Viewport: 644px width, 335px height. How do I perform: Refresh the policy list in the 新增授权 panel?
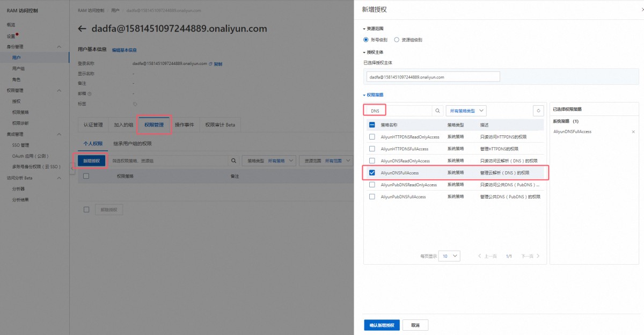tap(538, 111)
